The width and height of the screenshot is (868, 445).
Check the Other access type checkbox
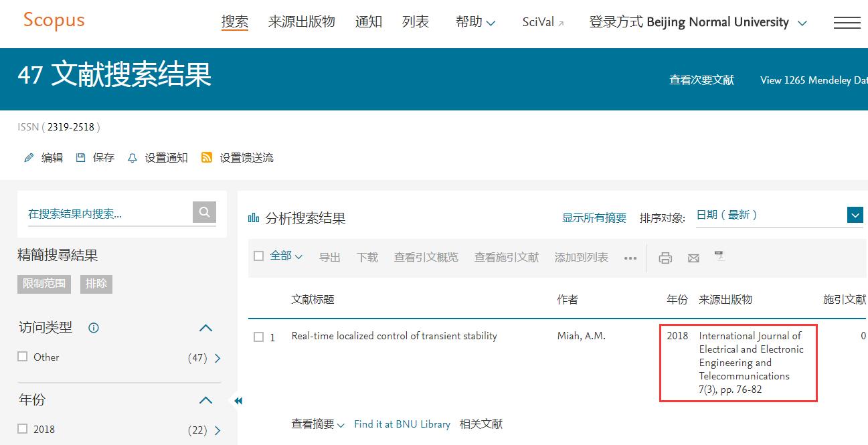tap(23, 357)
